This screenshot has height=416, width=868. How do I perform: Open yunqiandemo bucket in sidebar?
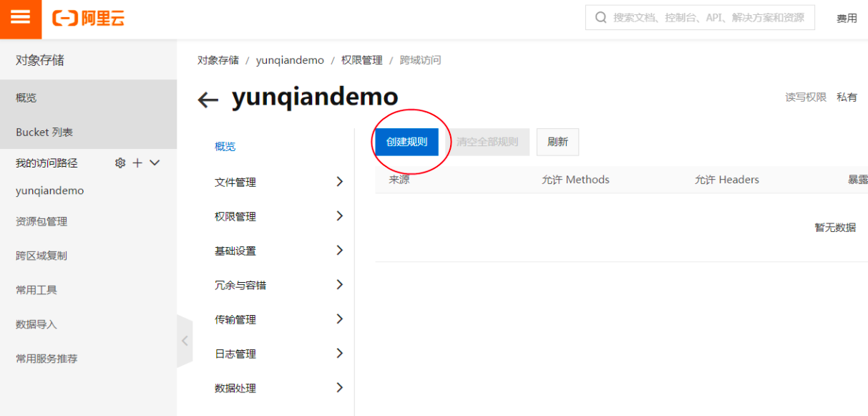tap(50, 191)
